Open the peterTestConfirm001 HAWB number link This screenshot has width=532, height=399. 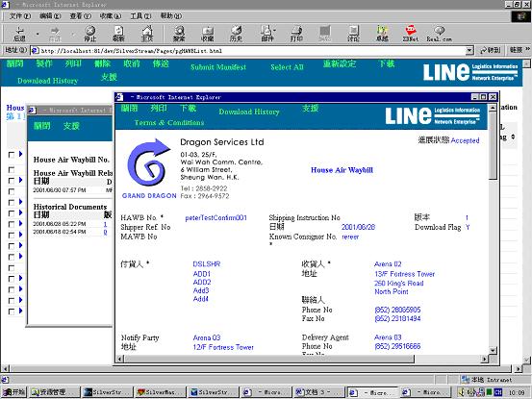(215, 217)
